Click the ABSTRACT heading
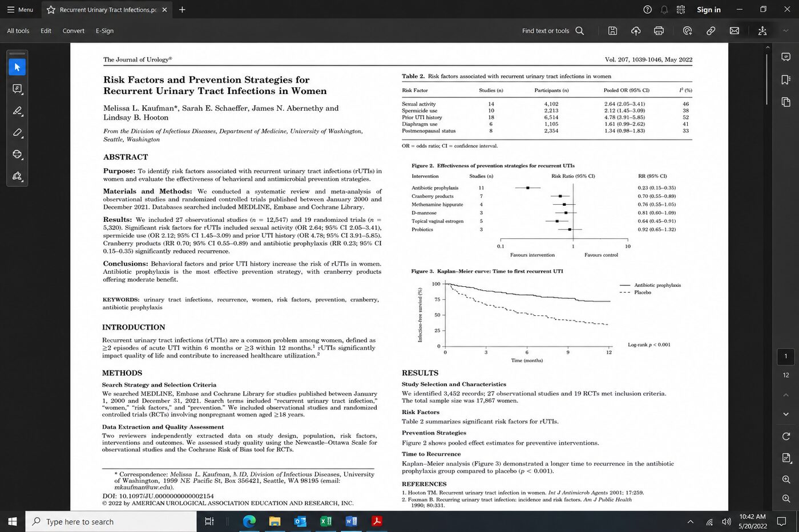The image size is (799, 532). 126,157
